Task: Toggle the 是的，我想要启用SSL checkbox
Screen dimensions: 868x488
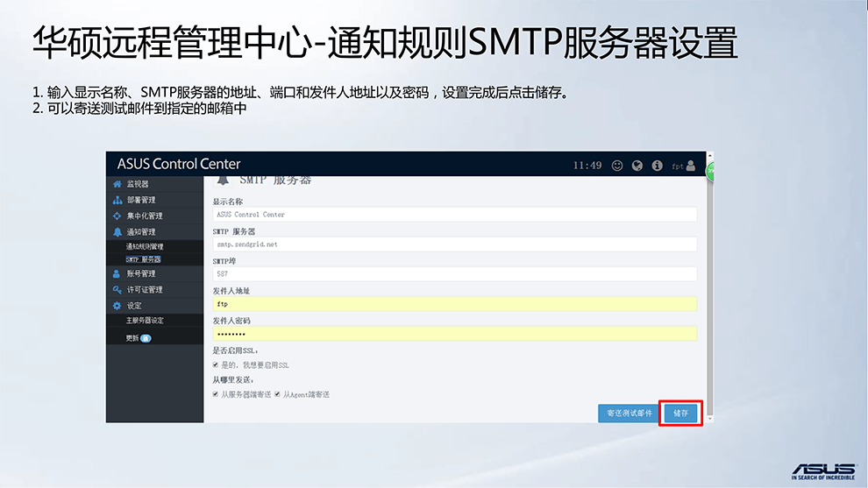Action: pos(216,364)
